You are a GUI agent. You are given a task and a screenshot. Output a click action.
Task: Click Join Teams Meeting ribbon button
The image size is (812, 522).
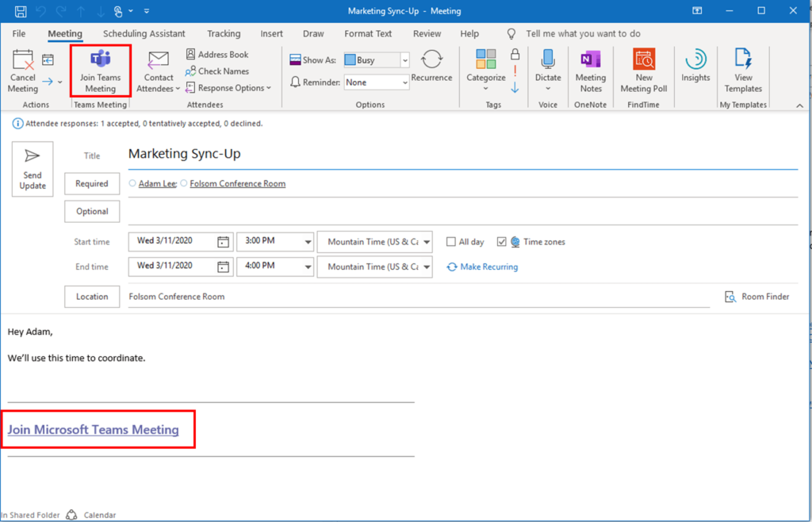pos(100,71)
